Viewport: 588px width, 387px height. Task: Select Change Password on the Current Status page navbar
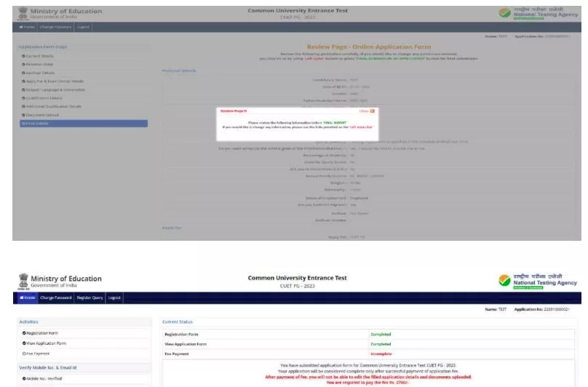55,298
